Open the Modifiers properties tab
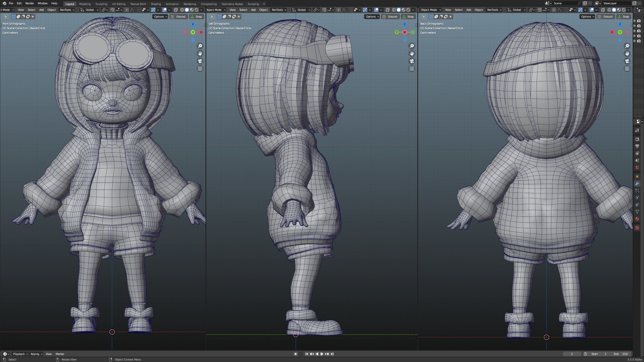The height and width of the screenshot is (362, 644). click(x=637, y=184)
